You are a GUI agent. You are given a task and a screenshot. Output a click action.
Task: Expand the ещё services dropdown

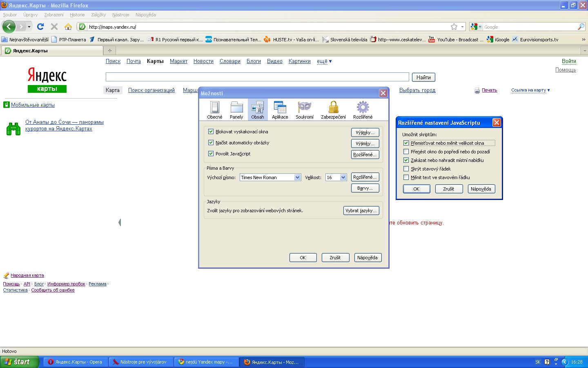[324, 61]
